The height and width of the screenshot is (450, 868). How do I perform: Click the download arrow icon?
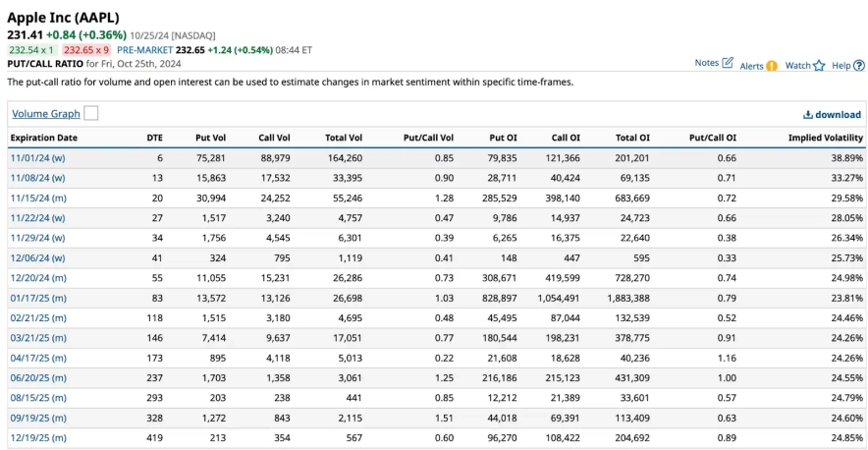tap(808, 115)
